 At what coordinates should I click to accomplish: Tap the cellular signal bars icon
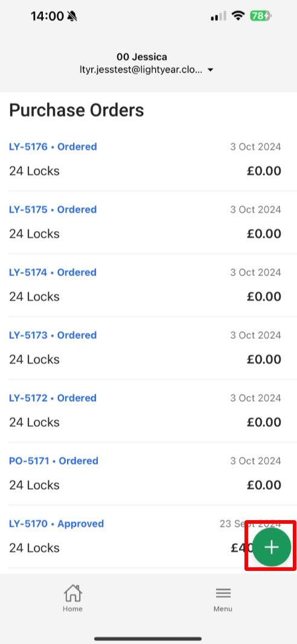pyautogui.click(x=219, y=16)
